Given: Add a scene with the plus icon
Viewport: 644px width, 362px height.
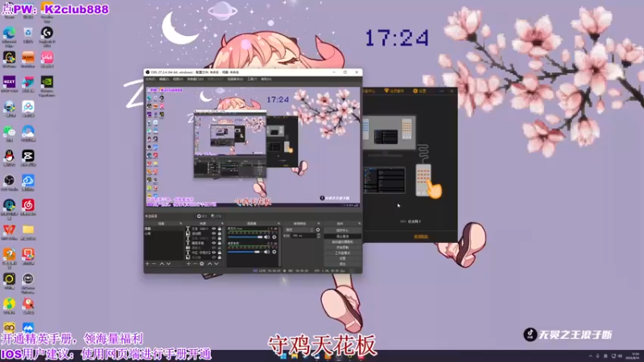Looking at the screenshot, I should [x=147, y=264].
